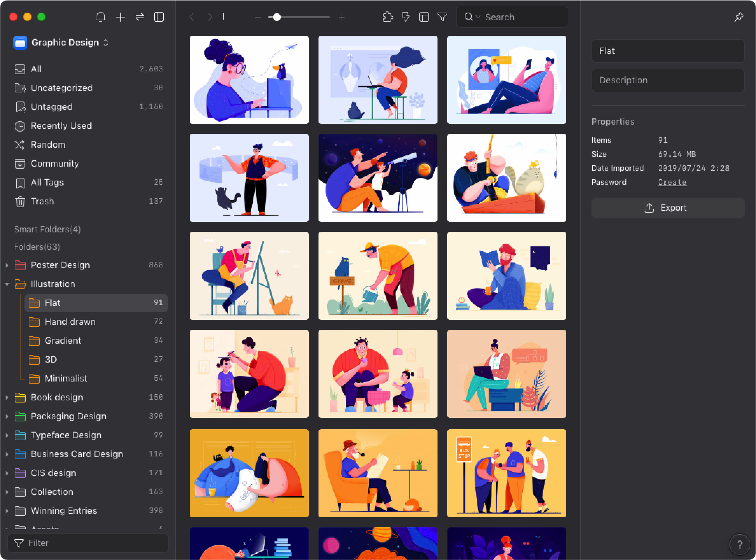Open the man reading book illustration

[x=507, y=276]
